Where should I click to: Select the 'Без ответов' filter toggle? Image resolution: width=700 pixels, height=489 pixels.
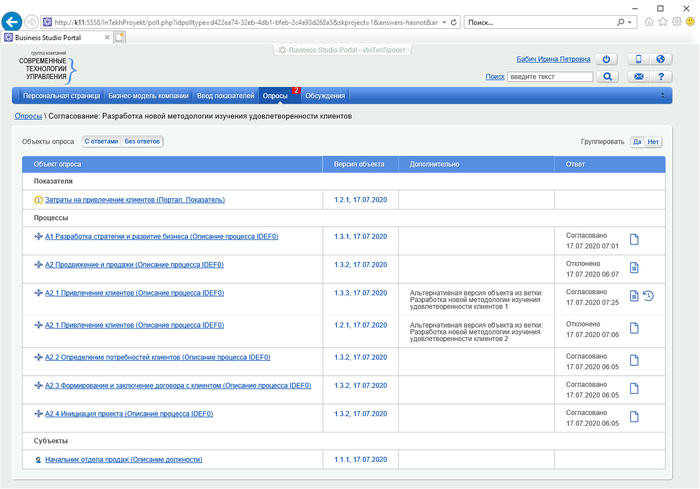tap(142, 142)
